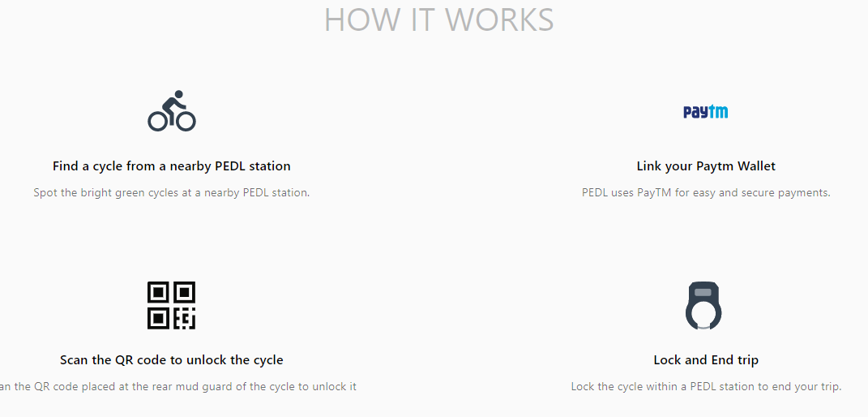The height and width of the screenshot is (417, 868).
Task: Click the 'Lock and End trip' heading
Action: click(706, 360)
